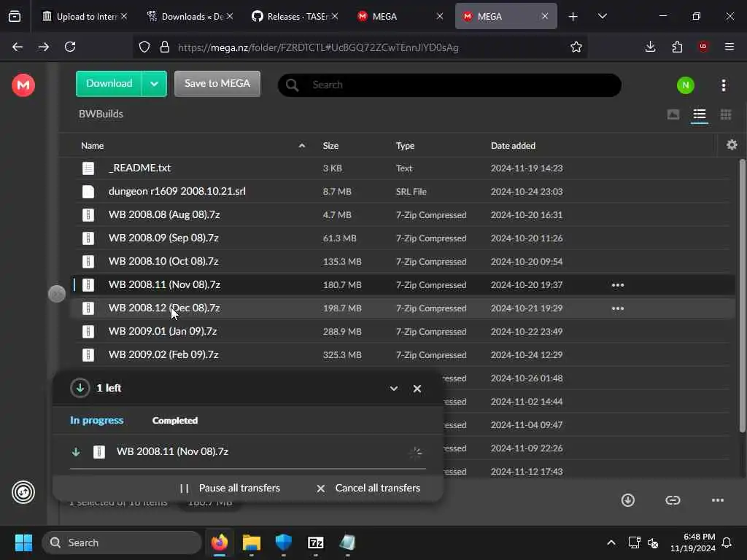747x560 pixels.
Task: Click the green Download button
Action: coord(109,84)
